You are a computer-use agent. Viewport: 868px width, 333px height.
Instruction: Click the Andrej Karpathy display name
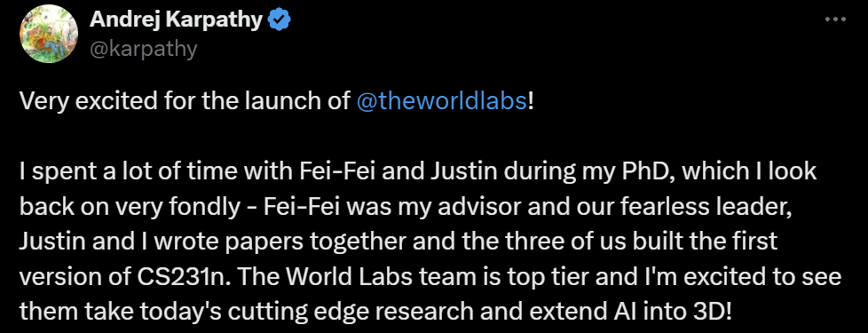tap(176, 20)
